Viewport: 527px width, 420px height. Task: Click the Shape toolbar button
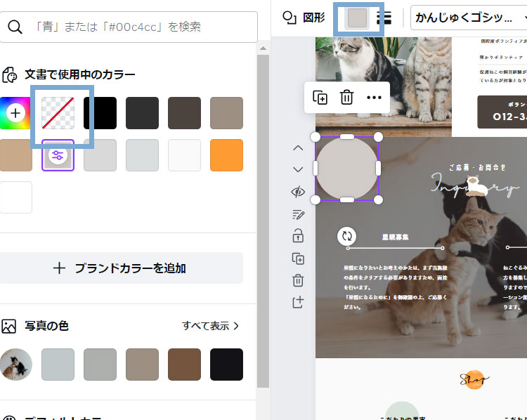304,18
